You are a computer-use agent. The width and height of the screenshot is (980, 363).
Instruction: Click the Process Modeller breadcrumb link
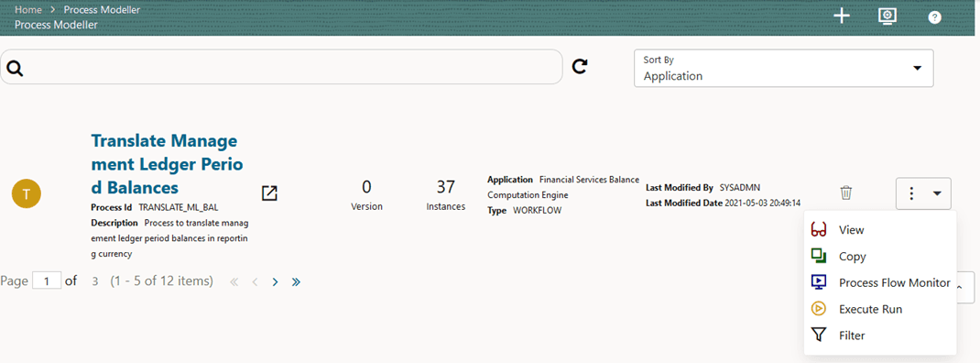[x=102, y=10]
